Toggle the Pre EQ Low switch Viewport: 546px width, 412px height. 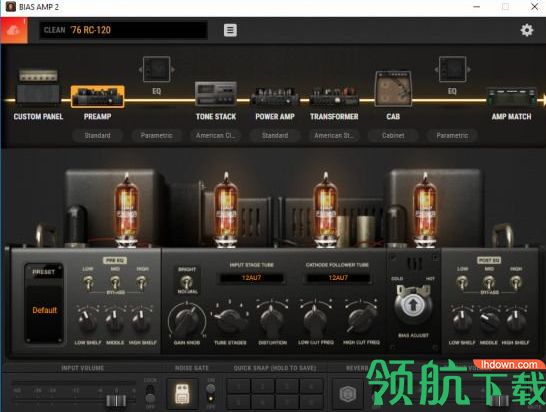(x=88, y=283)
